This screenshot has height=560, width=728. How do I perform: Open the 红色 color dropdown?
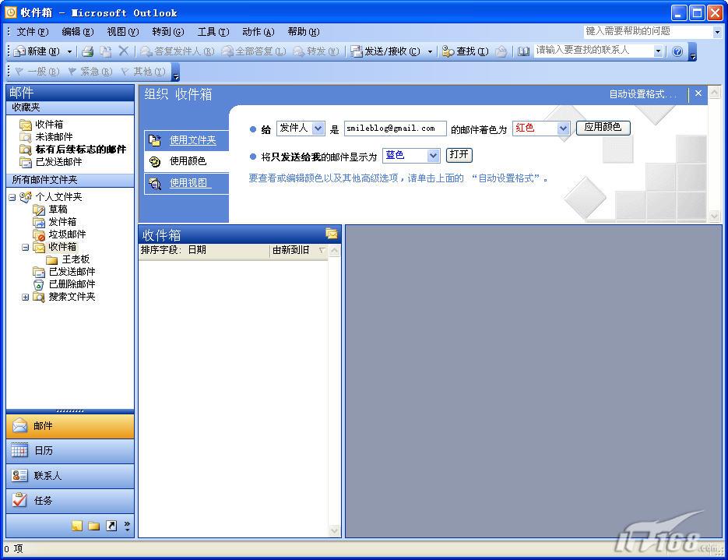[x=564, y=129]
